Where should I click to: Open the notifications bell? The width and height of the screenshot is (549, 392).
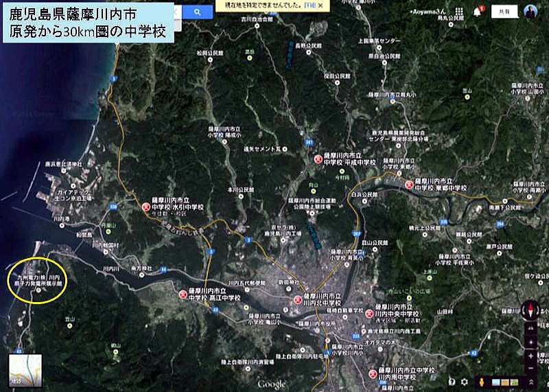coord(477,12)
